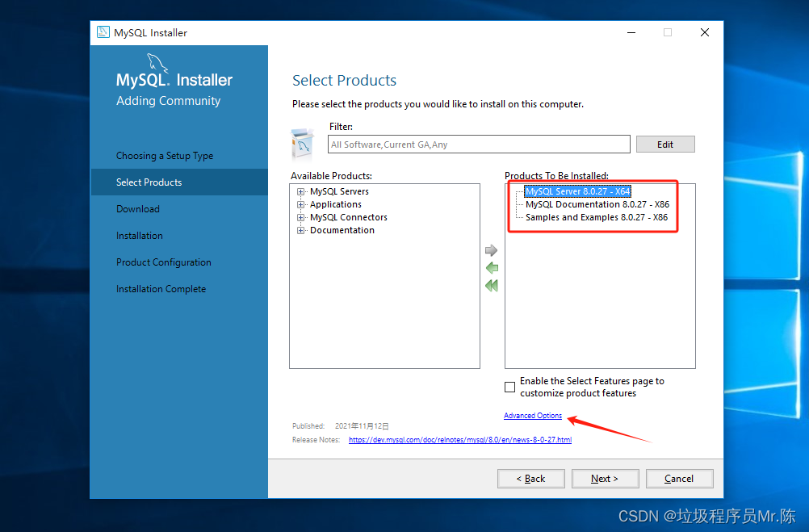Image resolution: width=809 pixels, height=532 pixels.
Task: Select MySQL Servers in Available Products
Action: (339, 191)
